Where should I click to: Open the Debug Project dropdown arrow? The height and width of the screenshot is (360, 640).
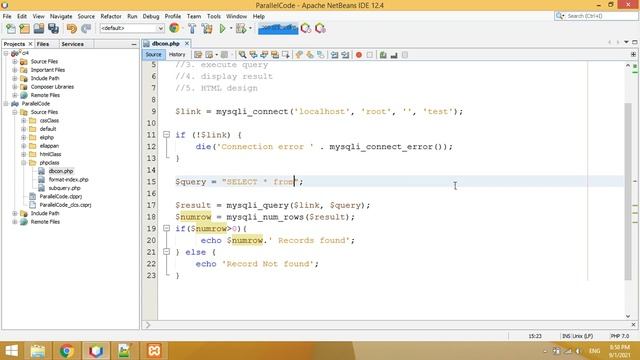(x=250, y=28)
